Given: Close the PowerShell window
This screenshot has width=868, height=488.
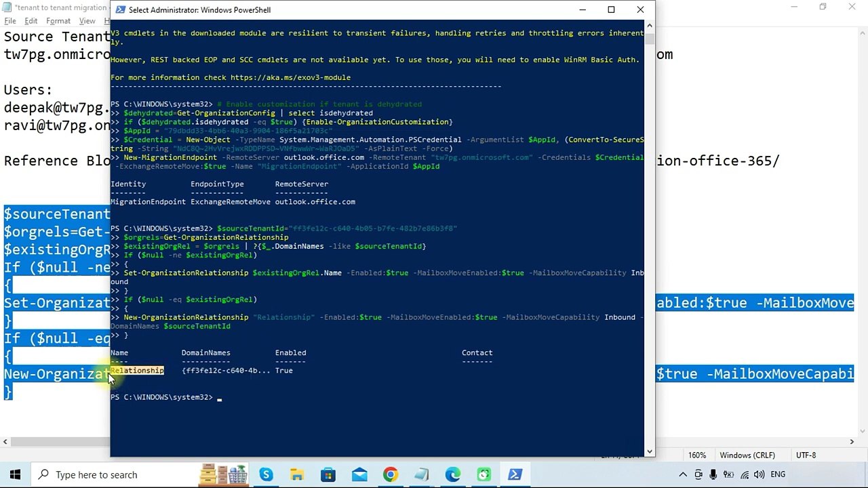Looking at the screenshot, I should (640, 9).
